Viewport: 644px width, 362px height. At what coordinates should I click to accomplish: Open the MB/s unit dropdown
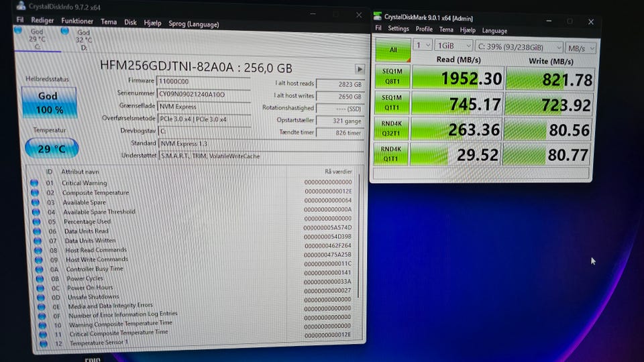[x=580, y=48]
